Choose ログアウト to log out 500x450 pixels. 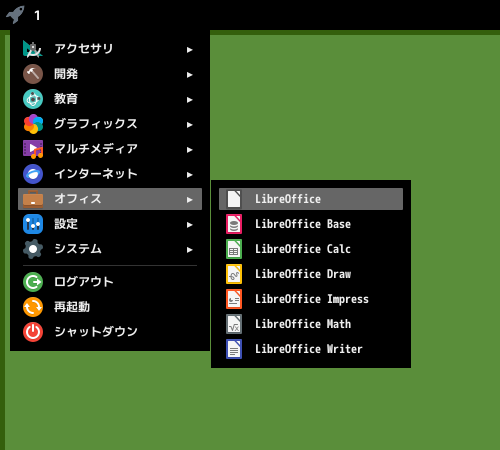110,282
